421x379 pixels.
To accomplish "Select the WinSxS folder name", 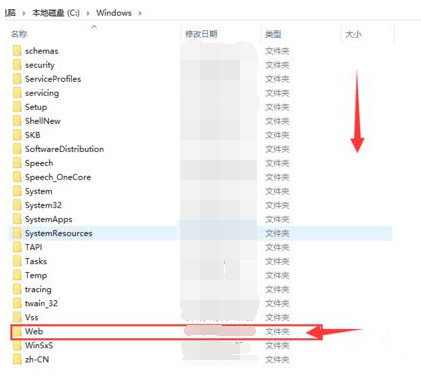I will pyautogui.click(x=39, y=345).
